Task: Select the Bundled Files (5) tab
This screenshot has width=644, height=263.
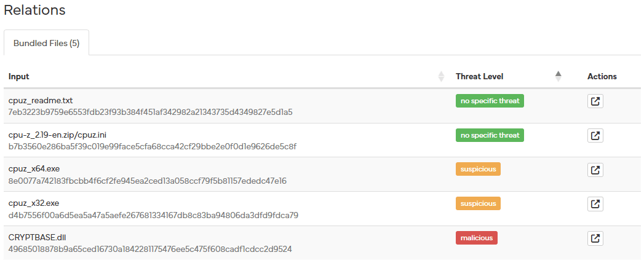Action: point(46,44)
